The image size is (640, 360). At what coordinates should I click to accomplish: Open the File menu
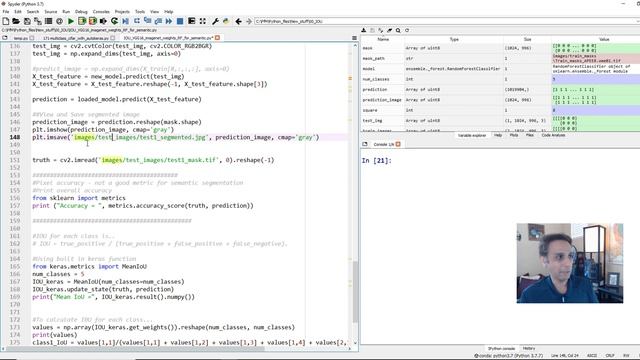(6, 11)
